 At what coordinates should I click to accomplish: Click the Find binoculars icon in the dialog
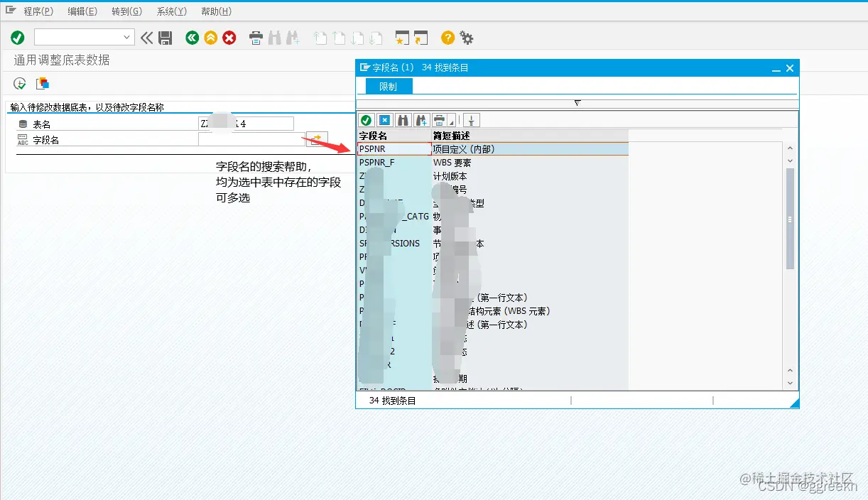pos(403,119)
